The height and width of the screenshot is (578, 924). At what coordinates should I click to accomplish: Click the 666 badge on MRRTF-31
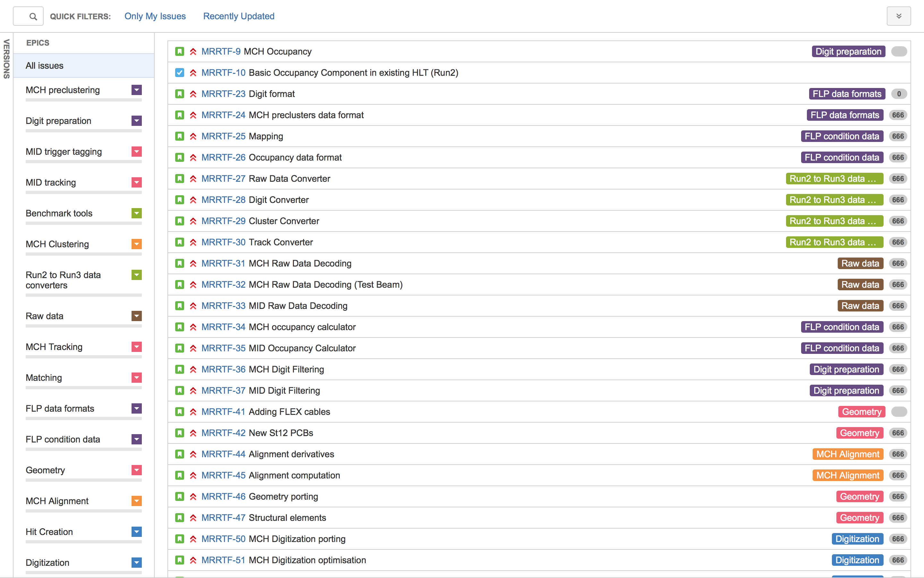[x=898, y=263]
